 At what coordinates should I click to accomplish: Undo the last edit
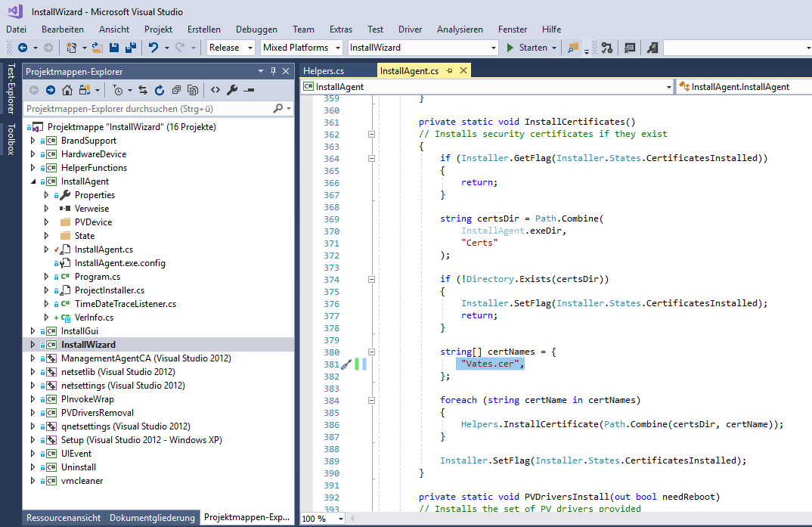[x=153, y=48]
